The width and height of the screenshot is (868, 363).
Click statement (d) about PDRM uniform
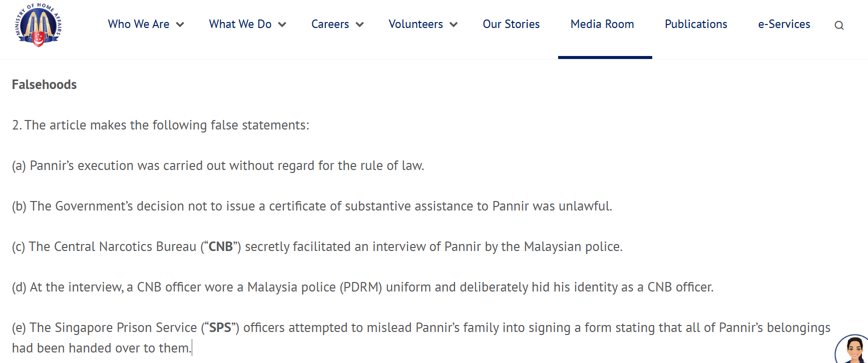click(362, 287)
